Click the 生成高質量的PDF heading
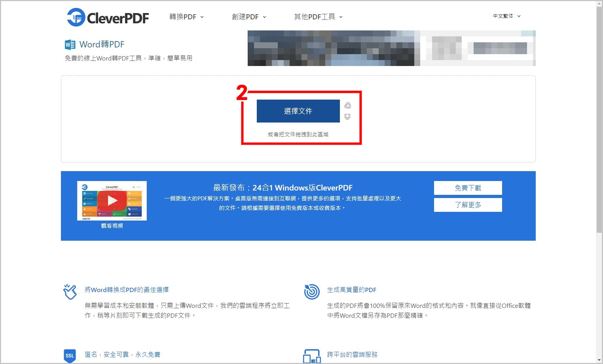The height and width of the screenshot is (364, 603). [x=352, y=290]
